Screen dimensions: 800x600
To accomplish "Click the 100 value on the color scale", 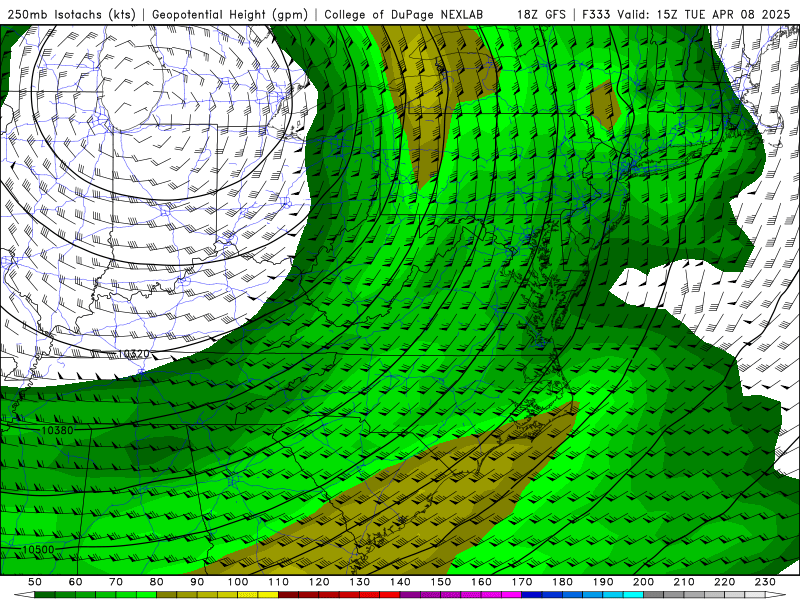I will point(238,582).
